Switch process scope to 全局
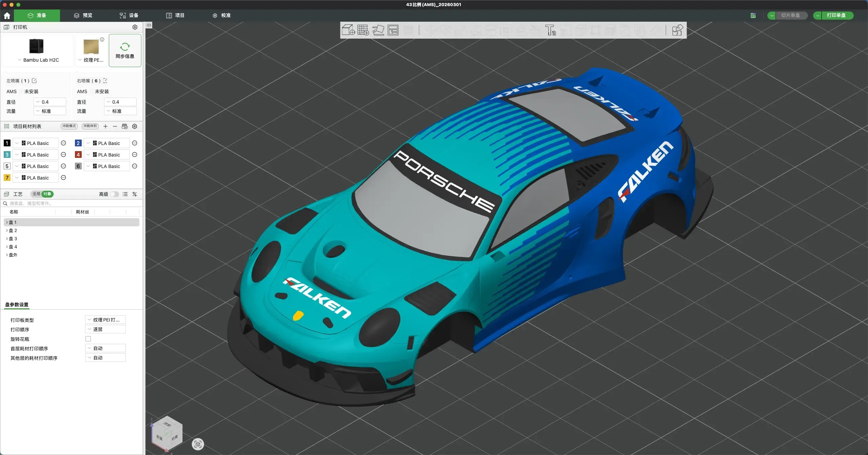The height and width of the screenshot is (455, 868). (x=36, y=194)
